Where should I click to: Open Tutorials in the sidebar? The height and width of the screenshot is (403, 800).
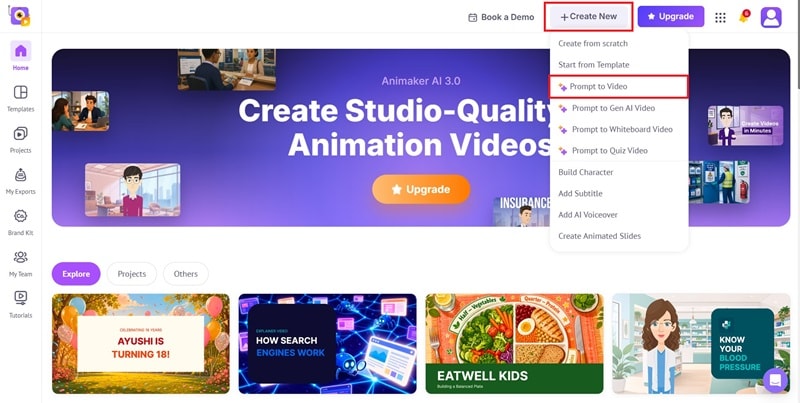click(20, 305)
